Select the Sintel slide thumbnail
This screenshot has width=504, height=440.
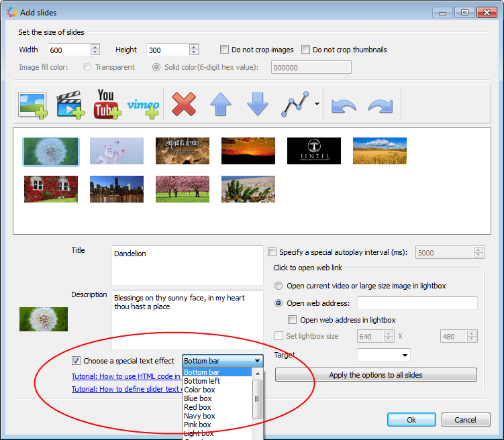(x=314, y=151)
